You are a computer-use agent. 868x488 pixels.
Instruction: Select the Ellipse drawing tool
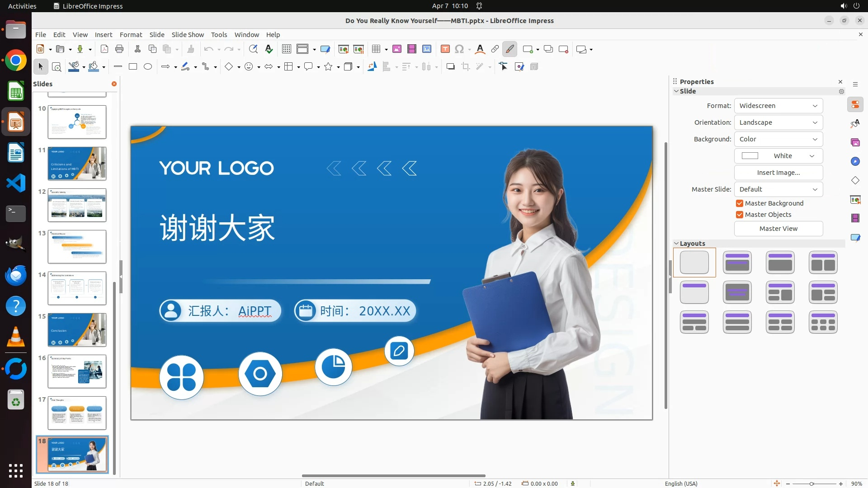[x=148, y=67]
